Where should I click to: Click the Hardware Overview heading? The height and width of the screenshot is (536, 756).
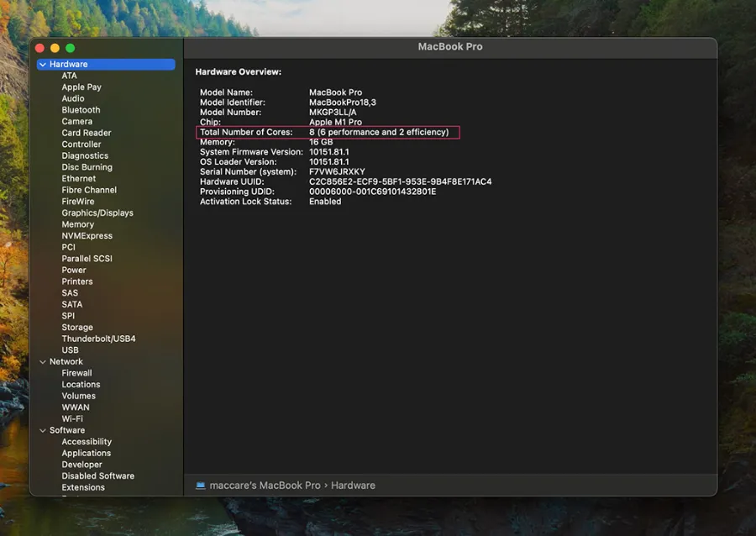tap(239, 71)
